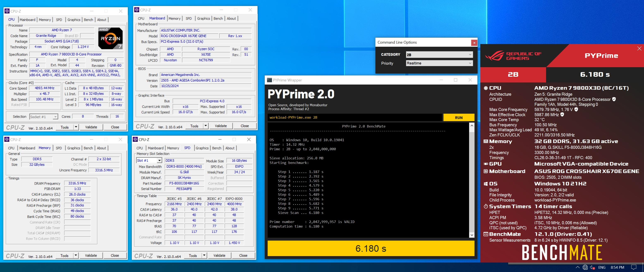Click the yellow 6.180 s result bar
Image resolution: width=644 pixels, height=272 pixels.
point(371,248)
